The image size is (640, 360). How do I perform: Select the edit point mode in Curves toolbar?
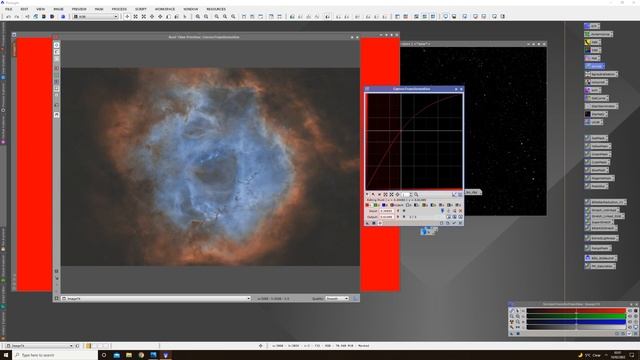[x=367, y=194]
